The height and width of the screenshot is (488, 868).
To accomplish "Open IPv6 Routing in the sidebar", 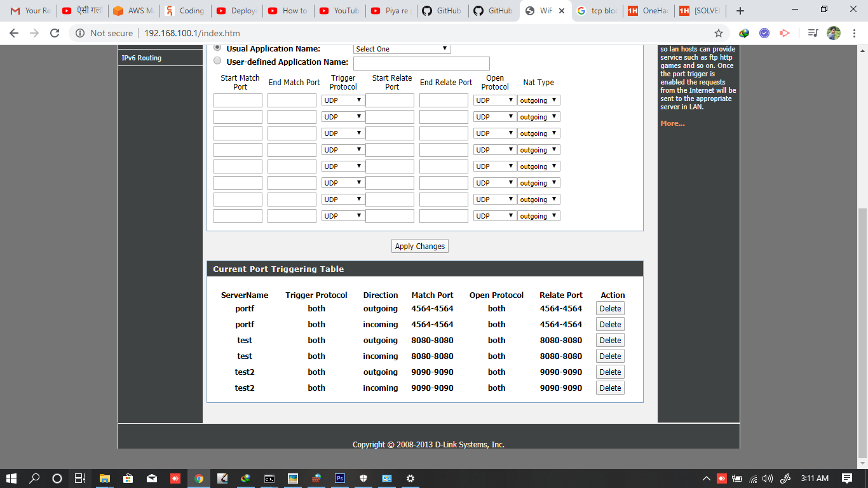I will [141, 58].
